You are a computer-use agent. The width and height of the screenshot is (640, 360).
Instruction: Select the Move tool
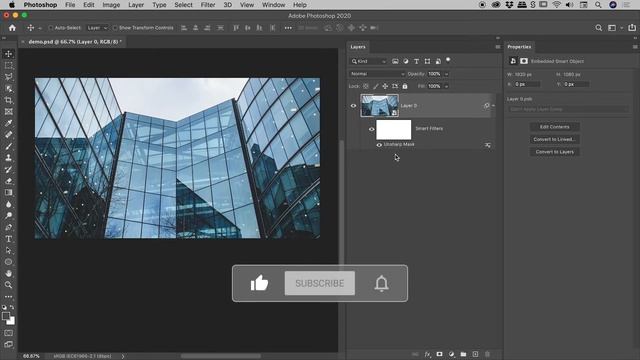[x=8, y=54]
